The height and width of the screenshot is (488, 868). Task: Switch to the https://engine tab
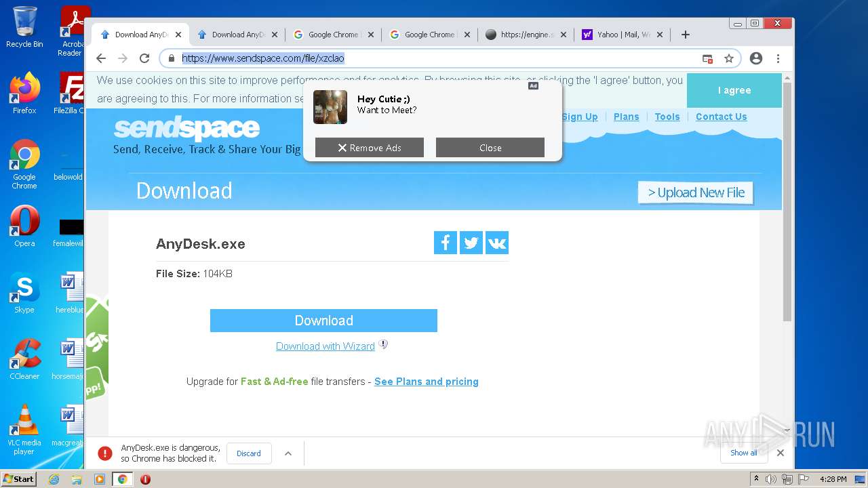527,35
